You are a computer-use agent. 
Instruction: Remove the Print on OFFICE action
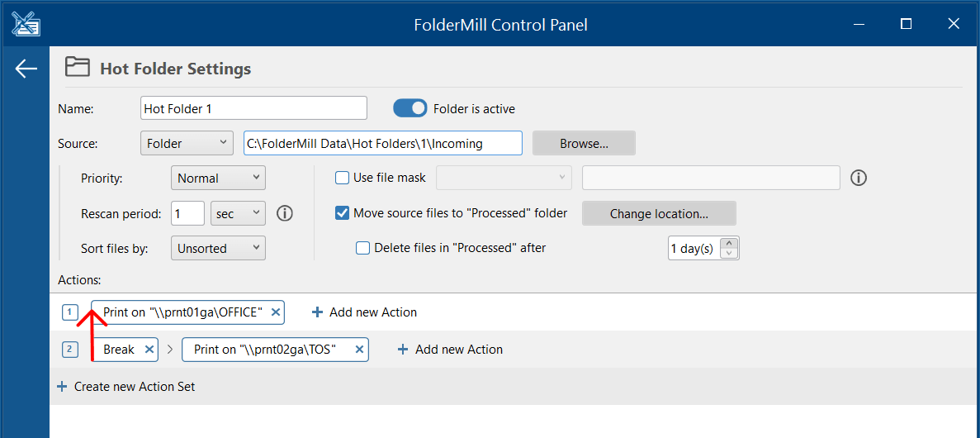[x=277, y=312]
